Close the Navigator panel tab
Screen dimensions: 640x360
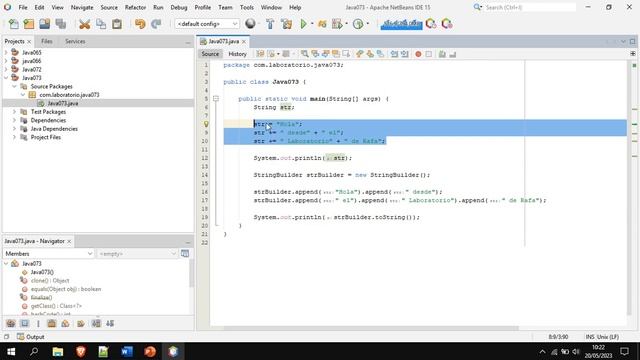click(x=69, y=242)
